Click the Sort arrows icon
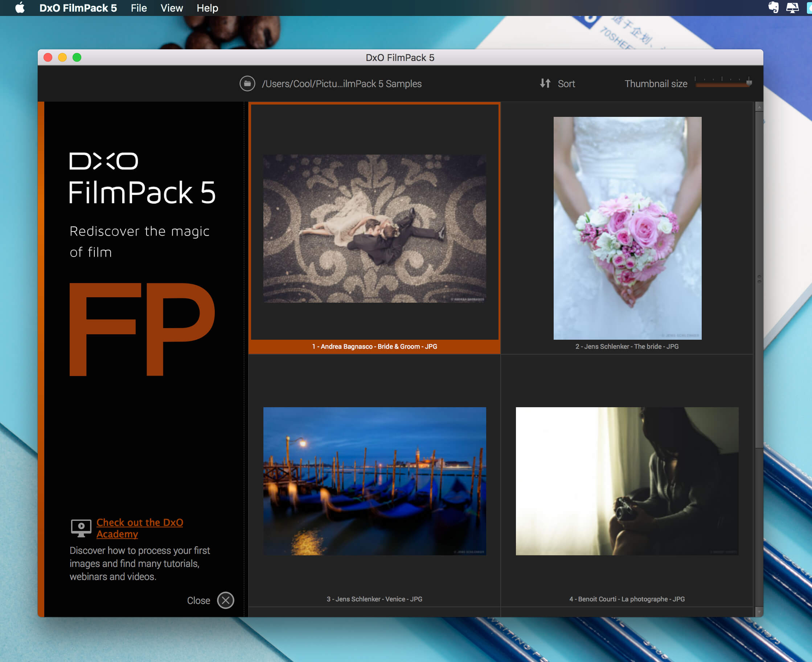Image resolution: width=812 pixels, height=662 pixels. coord(545,83)
